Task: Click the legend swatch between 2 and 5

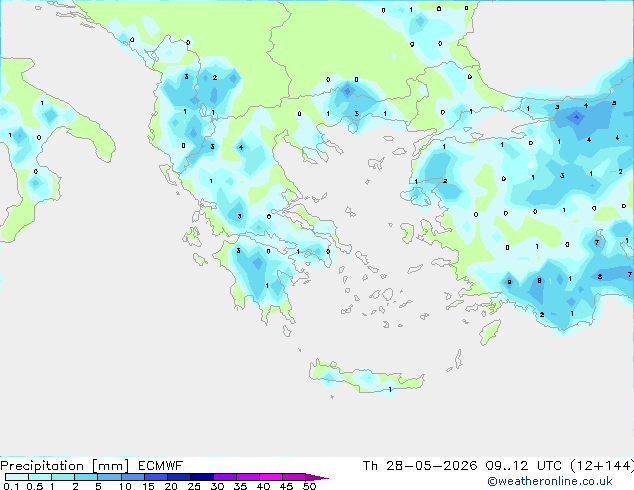Action: coord(86,477)
